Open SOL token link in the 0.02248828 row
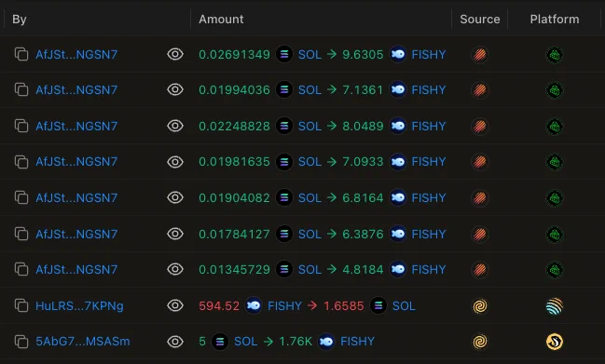Viewport: 605px width, 364px height. [309, 127]
